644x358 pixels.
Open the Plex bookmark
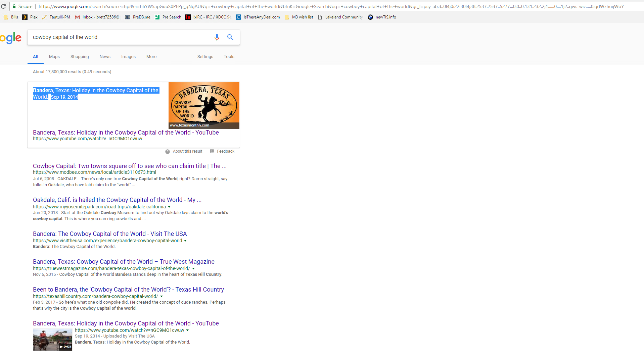coord(30,17)
